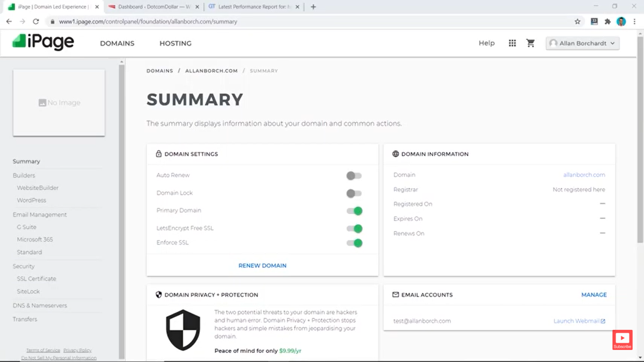Click RENEW DOMAIN link

(262, 265)
